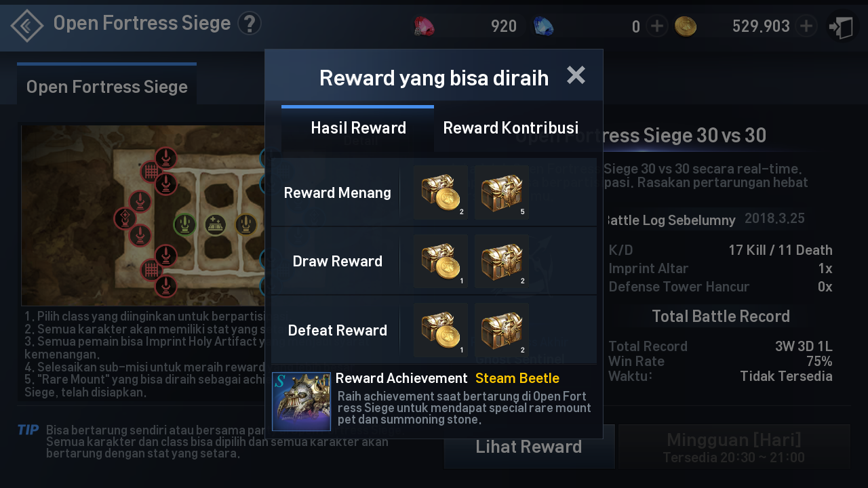Click Reward Menang golden treasure chest

pos(502,192)
